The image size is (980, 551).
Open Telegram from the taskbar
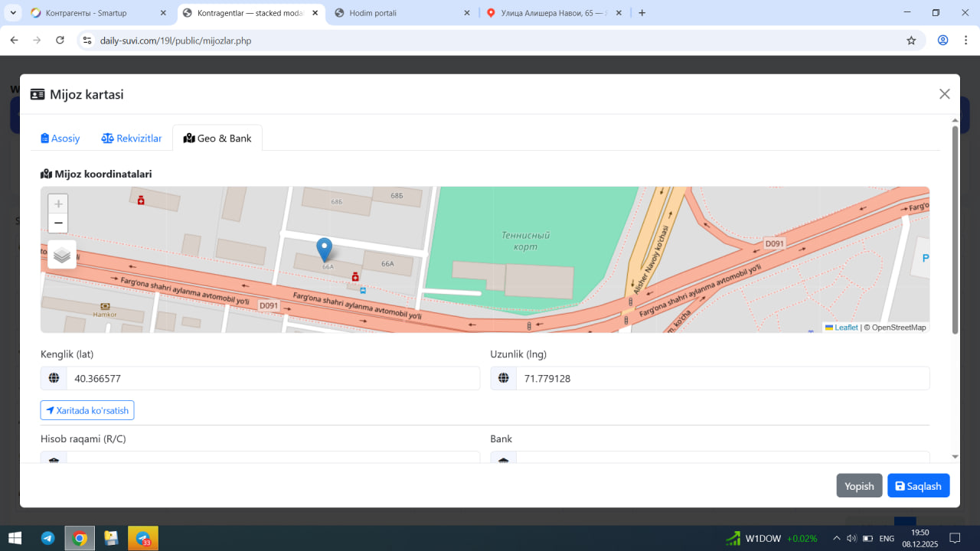pos(47,538)
